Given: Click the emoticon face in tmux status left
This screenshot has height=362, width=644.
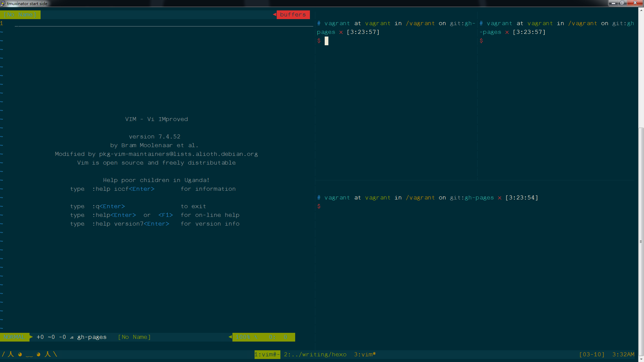Looking at the screenshot, I should click(x=29, y=354).
